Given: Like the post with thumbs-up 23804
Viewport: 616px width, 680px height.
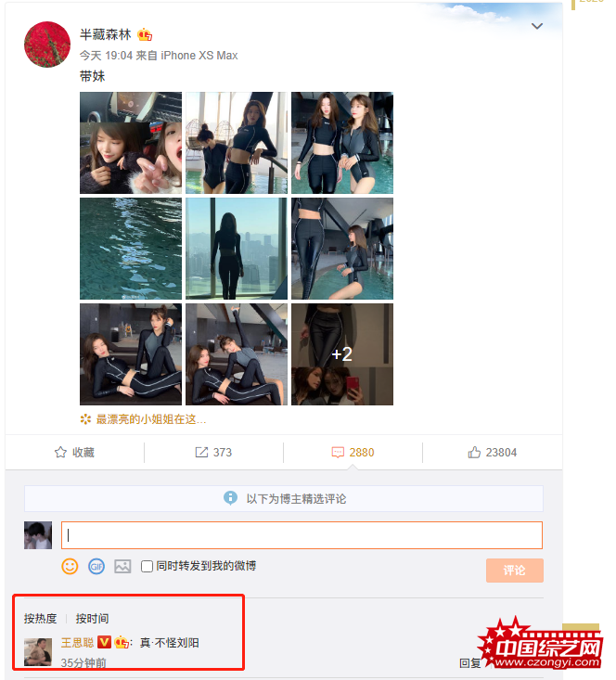Looking at the screenshot, I should click(x=474, y=453).
